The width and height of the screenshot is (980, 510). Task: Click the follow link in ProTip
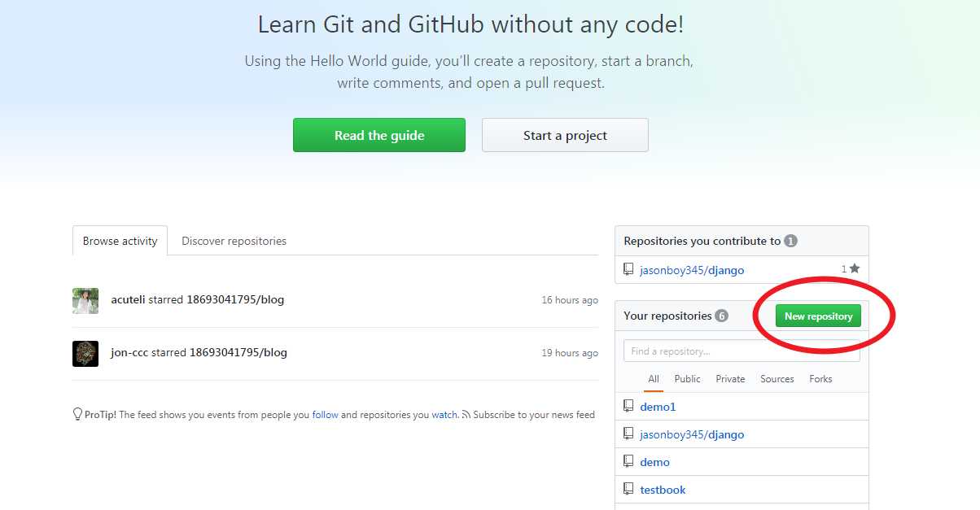point(325,415)
